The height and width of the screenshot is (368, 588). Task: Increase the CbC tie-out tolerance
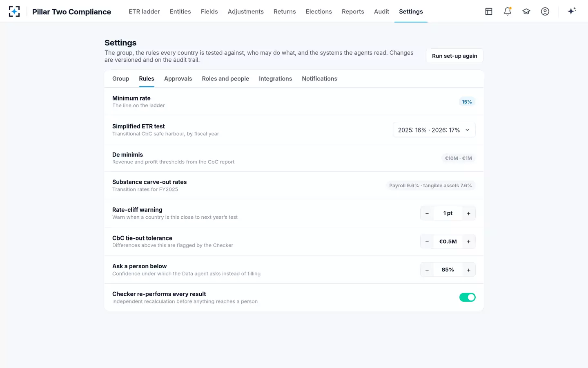coord(469,242)
